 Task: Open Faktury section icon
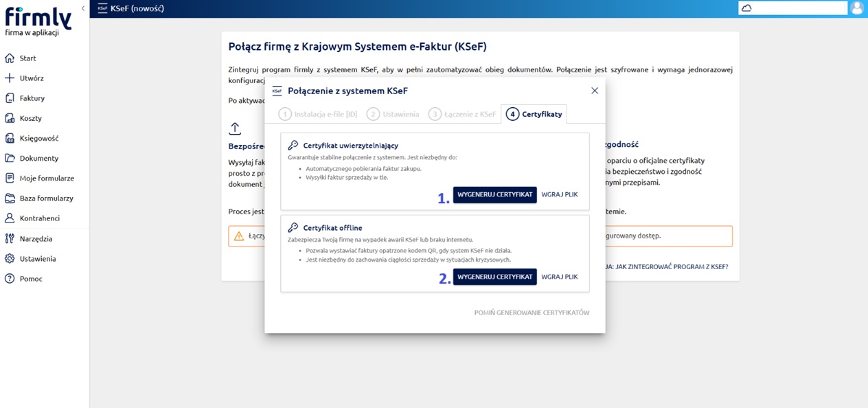click(x=10, y=98)
